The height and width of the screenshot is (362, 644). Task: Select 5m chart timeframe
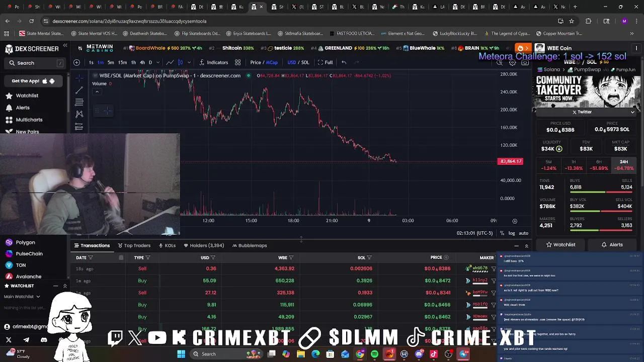click(x=111, y=62)
